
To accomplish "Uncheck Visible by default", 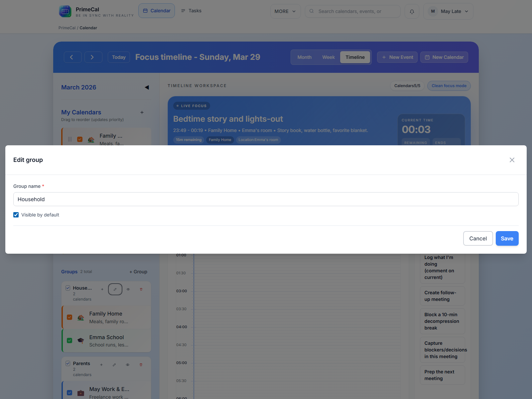I will pos(16,214).
